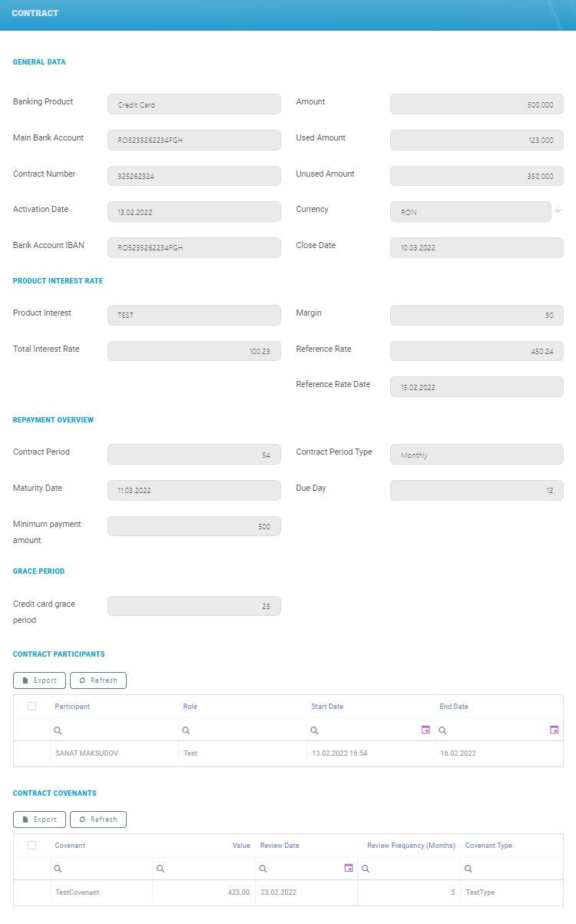Open the Banking Product field
576x924 pixels.
pyautogui.click(x=194, y=104)
